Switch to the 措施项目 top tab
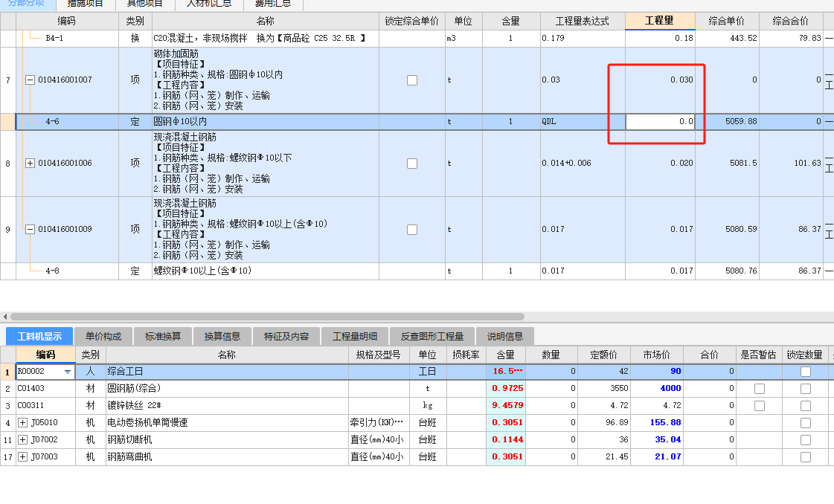The image size is (834, 504). tap(85, 4)
